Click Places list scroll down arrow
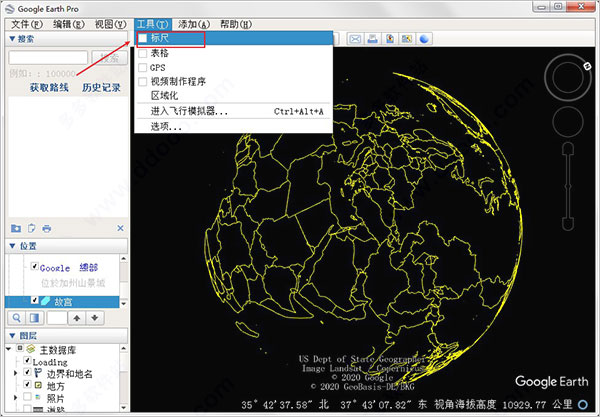Screen dimensions: 600x417 tap(124, 304)
